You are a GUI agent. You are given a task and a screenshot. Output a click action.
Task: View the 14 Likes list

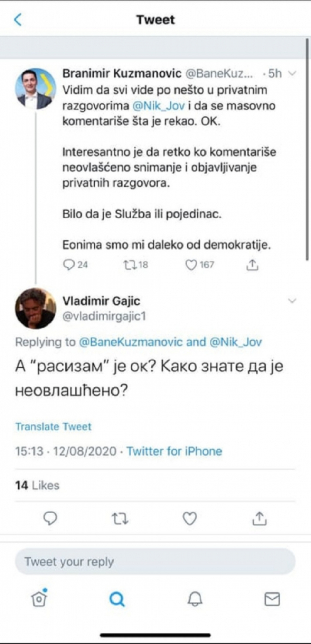[x=37, y=485]
